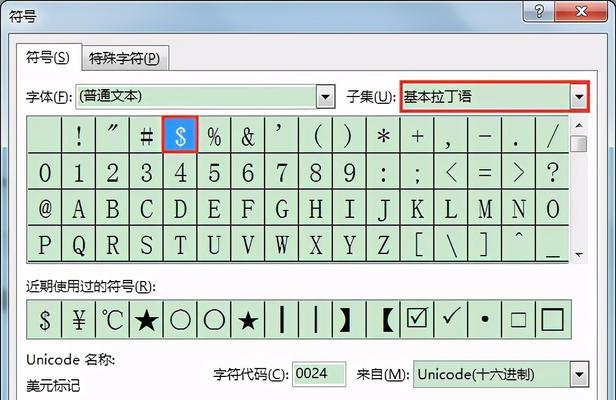Select the right black lenticular bracket recent symbol

(349, 319)
